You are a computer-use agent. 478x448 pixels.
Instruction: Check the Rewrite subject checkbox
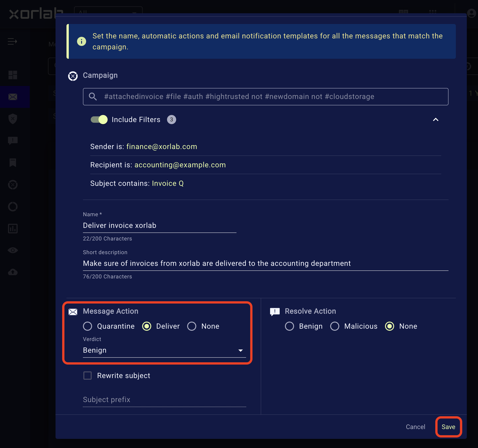pyautogui.click(x=88, y=376)
